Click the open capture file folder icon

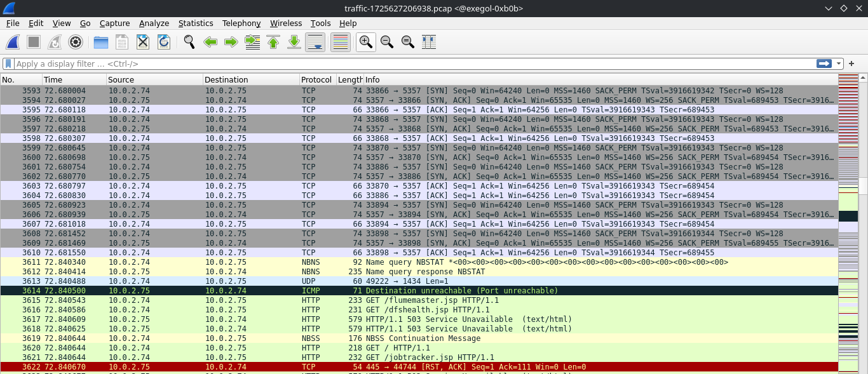101,43
